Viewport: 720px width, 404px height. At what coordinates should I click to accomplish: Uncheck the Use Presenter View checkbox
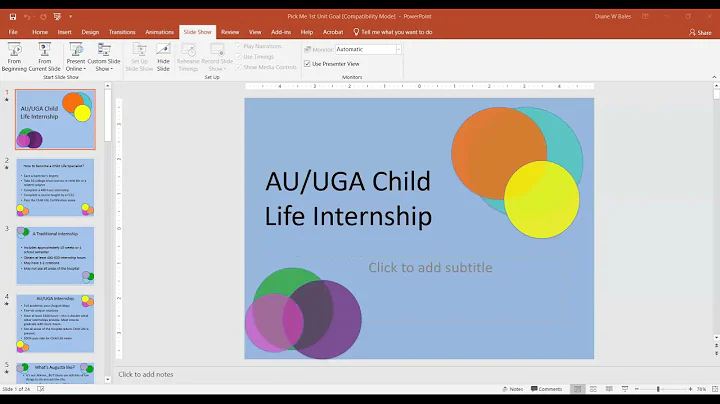point(307,64)
